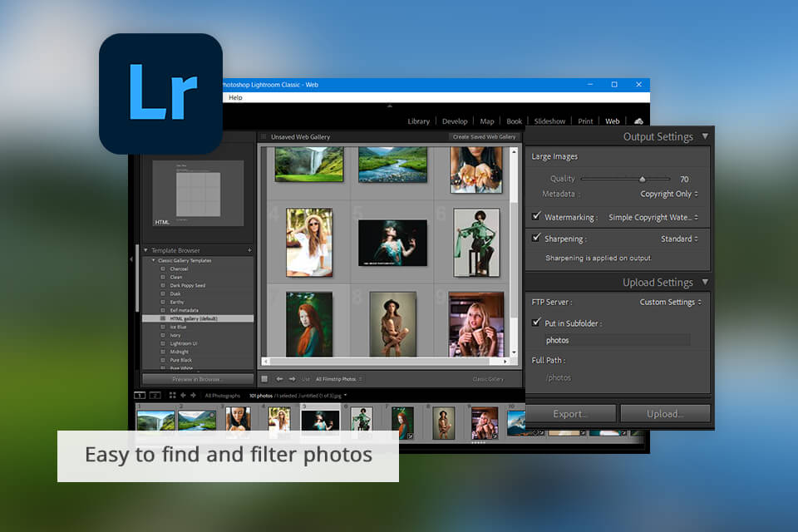Open the Help menu
Screen dimensions: 798x532
[235, 97]
